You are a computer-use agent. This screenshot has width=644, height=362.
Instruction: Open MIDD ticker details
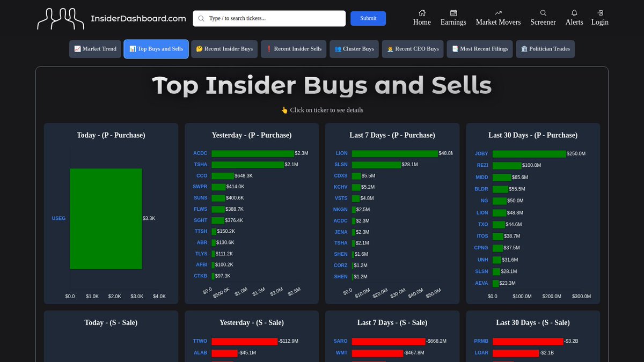pyautogui.click(x=482, y=177)
